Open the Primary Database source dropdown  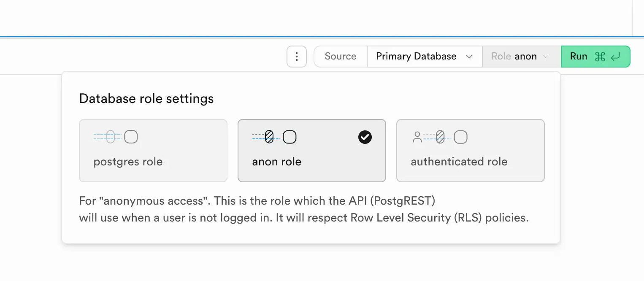tap(425, 57)
